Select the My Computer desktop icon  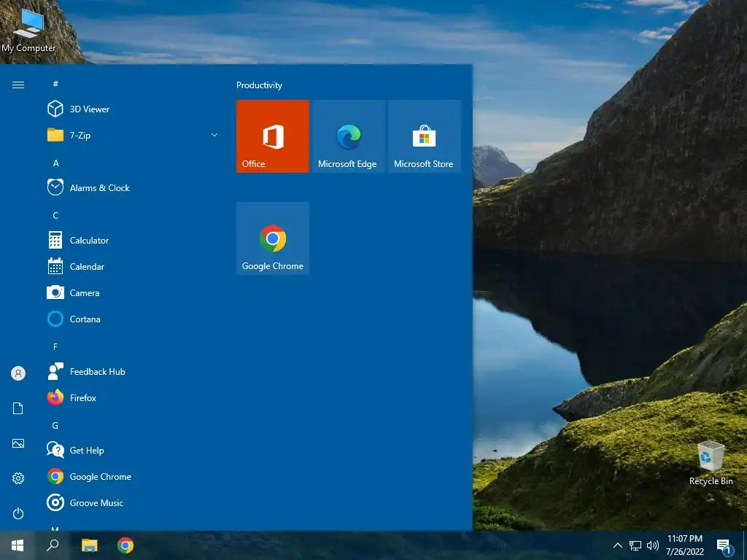[28, 31]
